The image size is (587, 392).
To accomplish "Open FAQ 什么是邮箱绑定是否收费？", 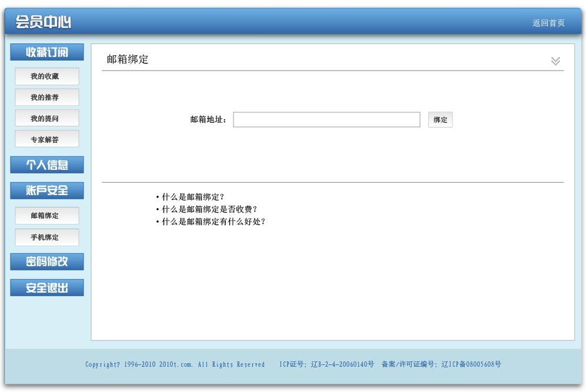I will pos(209,209).
